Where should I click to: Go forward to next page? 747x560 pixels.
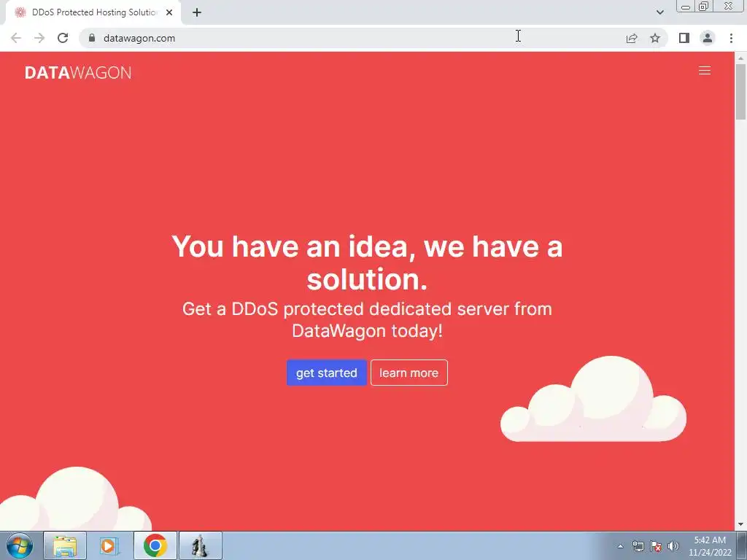[39, 38]
